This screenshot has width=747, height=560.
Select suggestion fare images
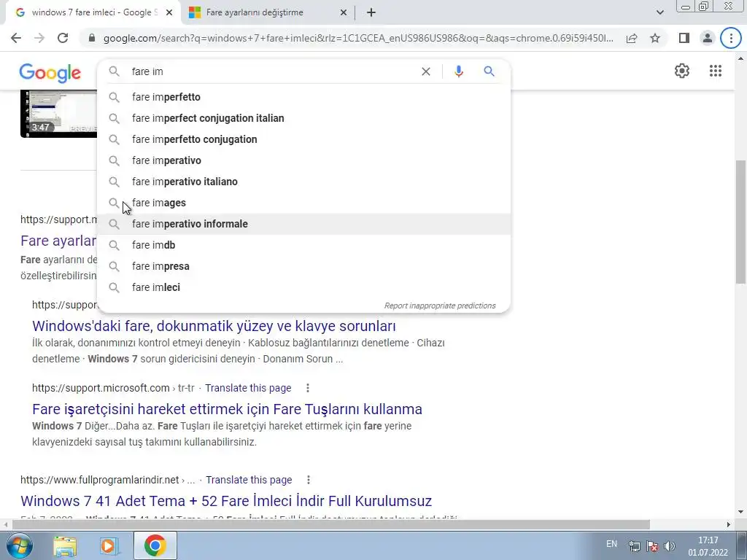click(304, 203)
